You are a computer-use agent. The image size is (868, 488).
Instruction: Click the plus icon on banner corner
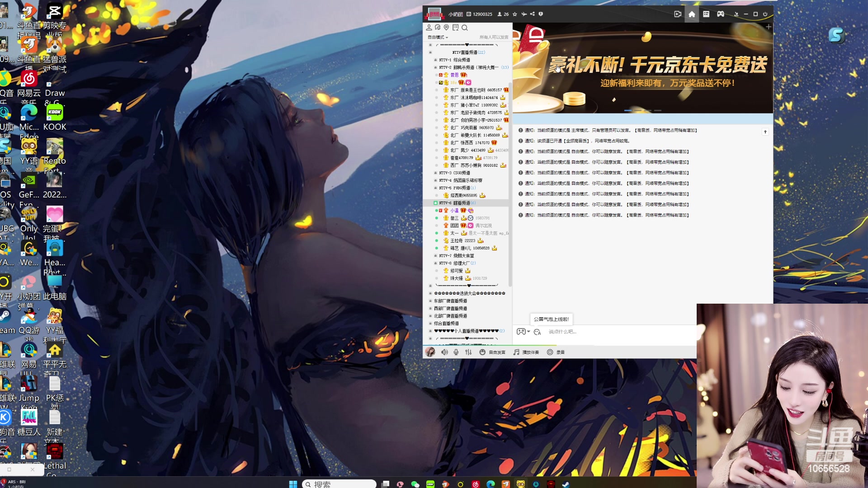pyautogui.click(x=768, y=27)
